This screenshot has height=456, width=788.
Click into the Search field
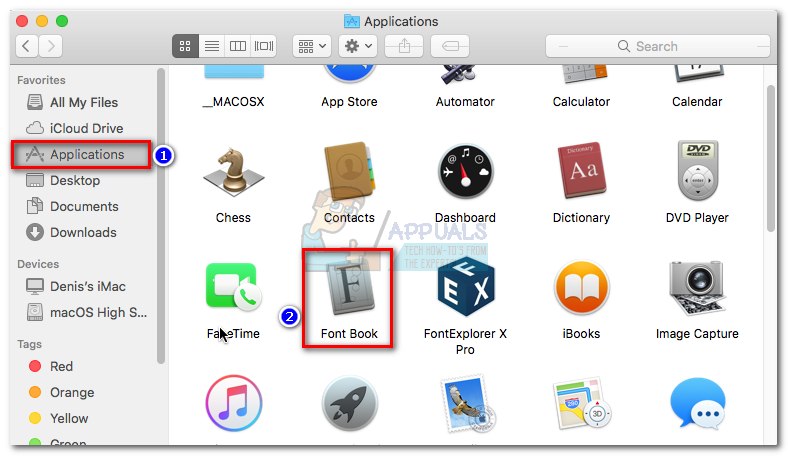pyautogui.click(x=658, y=46)
